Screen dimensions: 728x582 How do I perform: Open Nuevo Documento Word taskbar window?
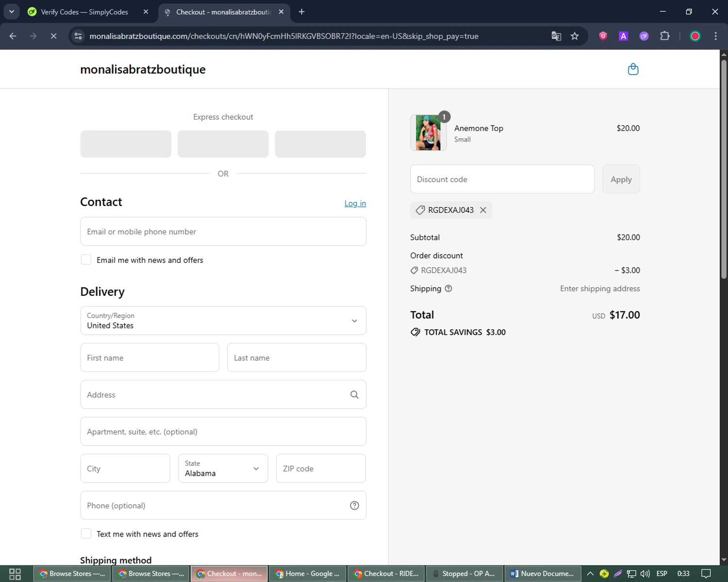(x=543, y=574)
